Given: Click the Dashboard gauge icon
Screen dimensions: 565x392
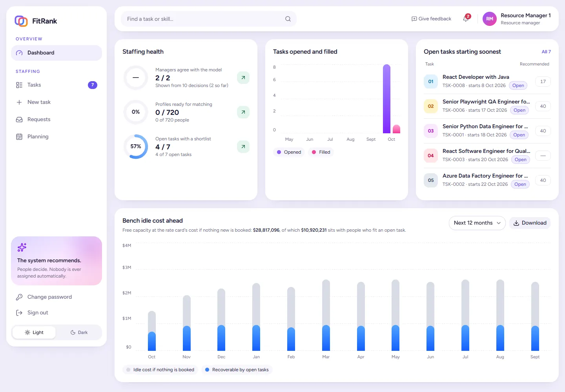Looking at the screenshot, I should (x=19, y=53).
